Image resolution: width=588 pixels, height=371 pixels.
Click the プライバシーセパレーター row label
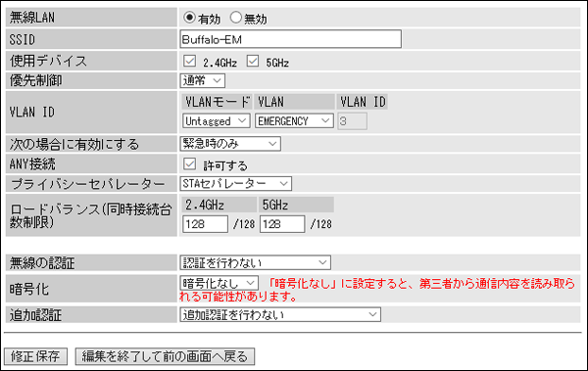(x=88, y=184)
